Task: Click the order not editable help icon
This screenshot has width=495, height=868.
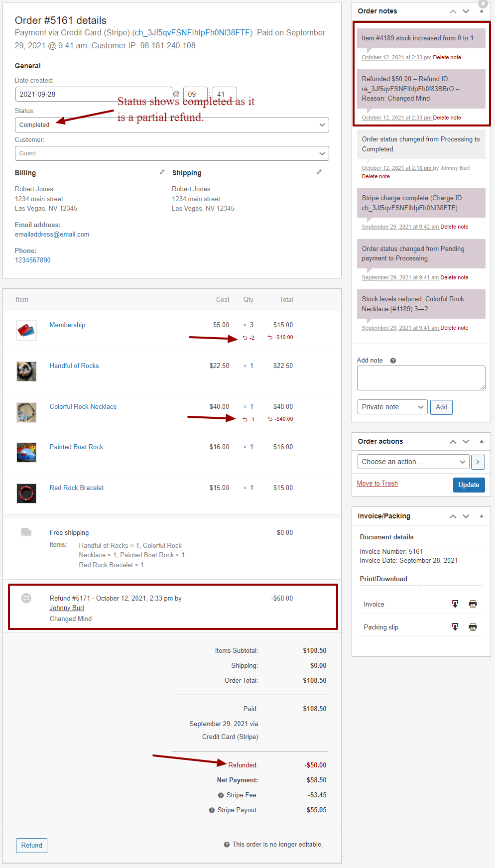Action: click(227, 845)
